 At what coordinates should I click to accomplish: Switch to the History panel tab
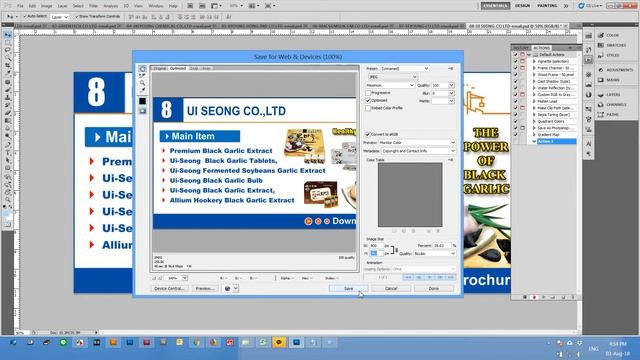click(520, 48)
